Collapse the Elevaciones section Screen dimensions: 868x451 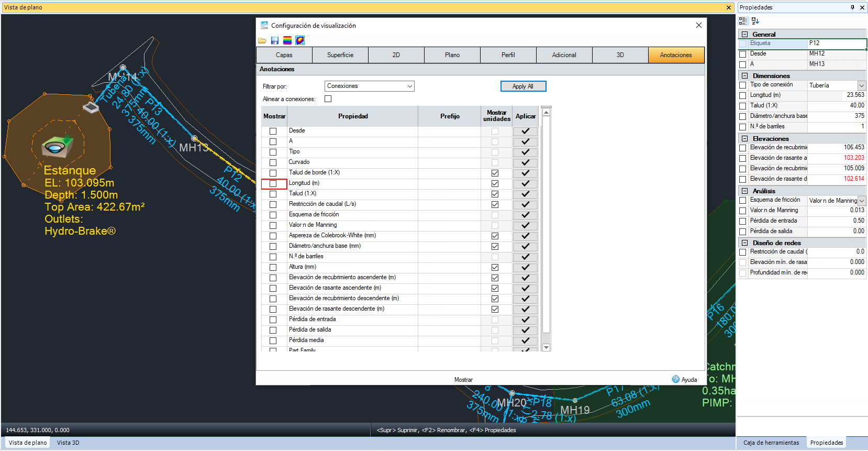[744, 138]
